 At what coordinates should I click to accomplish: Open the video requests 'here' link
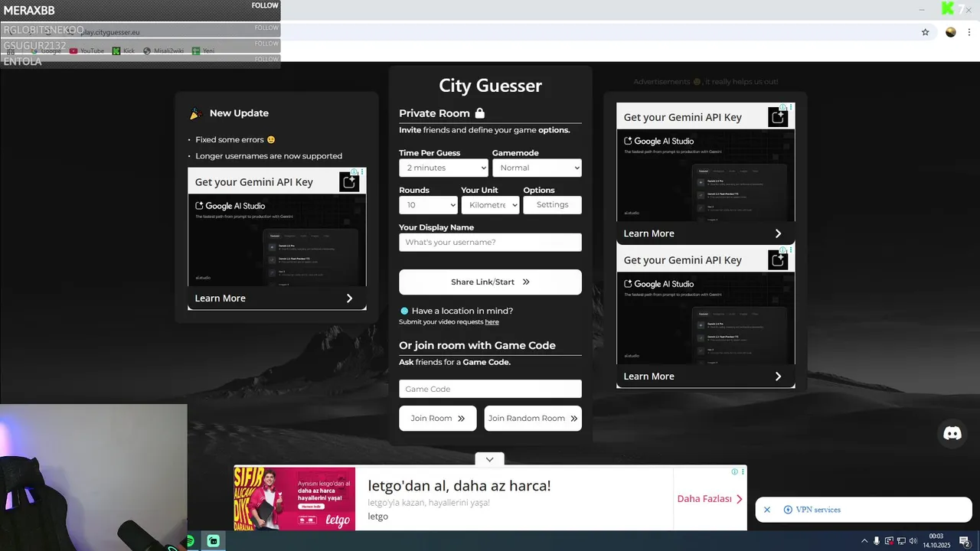coord(492,322)
